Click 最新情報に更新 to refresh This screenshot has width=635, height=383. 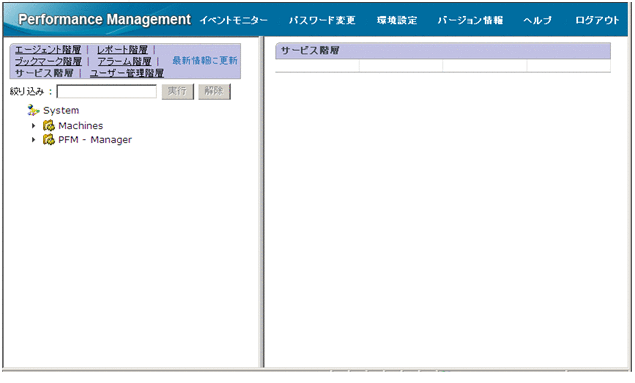click(x=205, y=61)
